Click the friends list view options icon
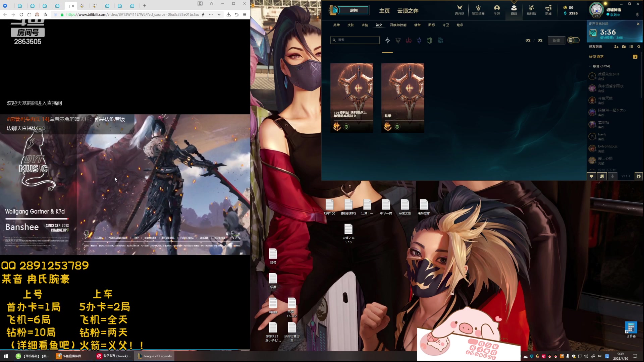This screenshot has width=644, height=362. point(632,47)
